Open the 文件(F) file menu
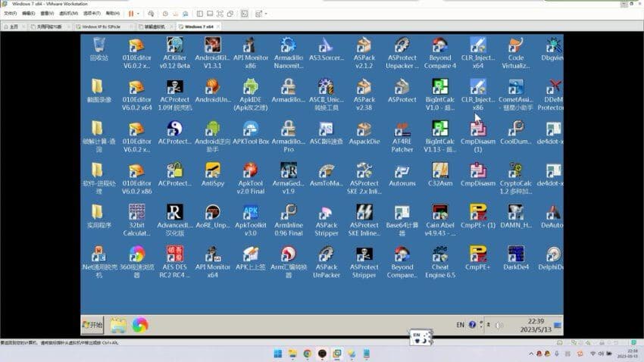 (11, 14)
